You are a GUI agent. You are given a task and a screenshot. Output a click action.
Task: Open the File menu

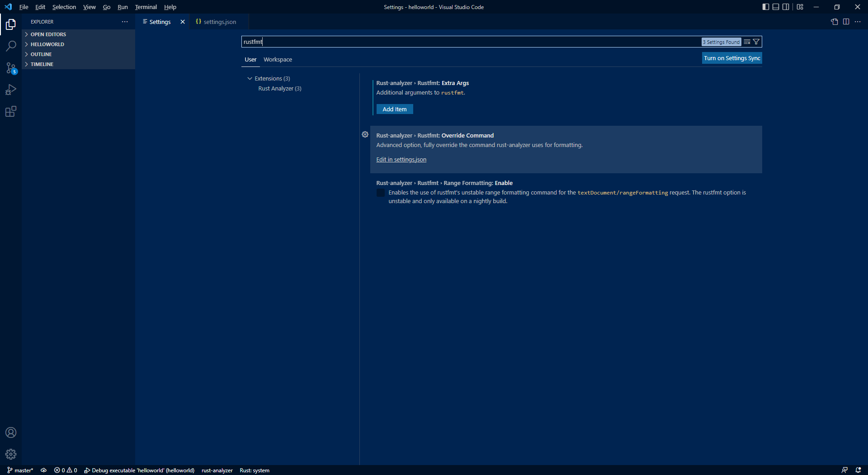(x=24, y=7)
